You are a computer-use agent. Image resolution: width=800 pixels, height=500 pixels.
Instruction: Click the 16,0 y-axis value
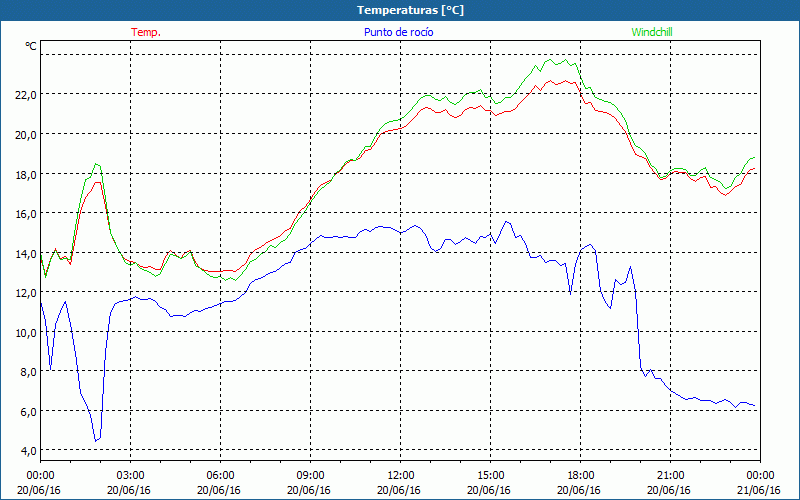(26, 214)
